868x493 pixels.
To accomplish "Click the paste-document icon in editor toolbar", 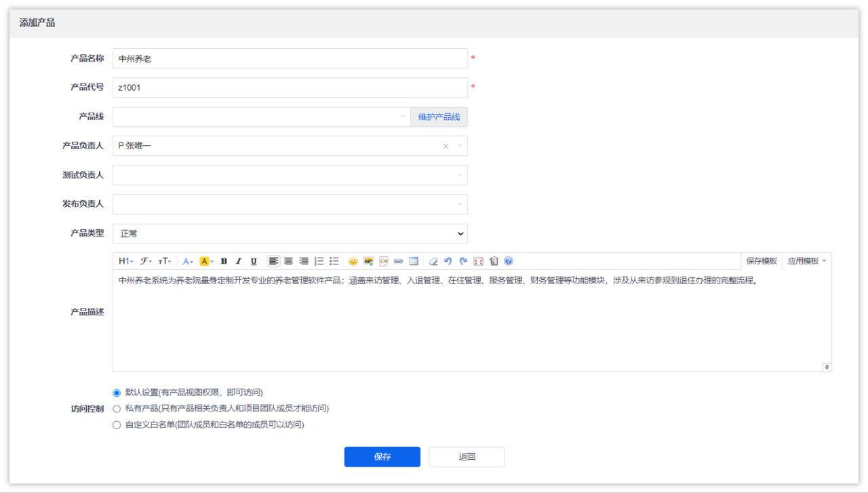I will click(494, 261).
